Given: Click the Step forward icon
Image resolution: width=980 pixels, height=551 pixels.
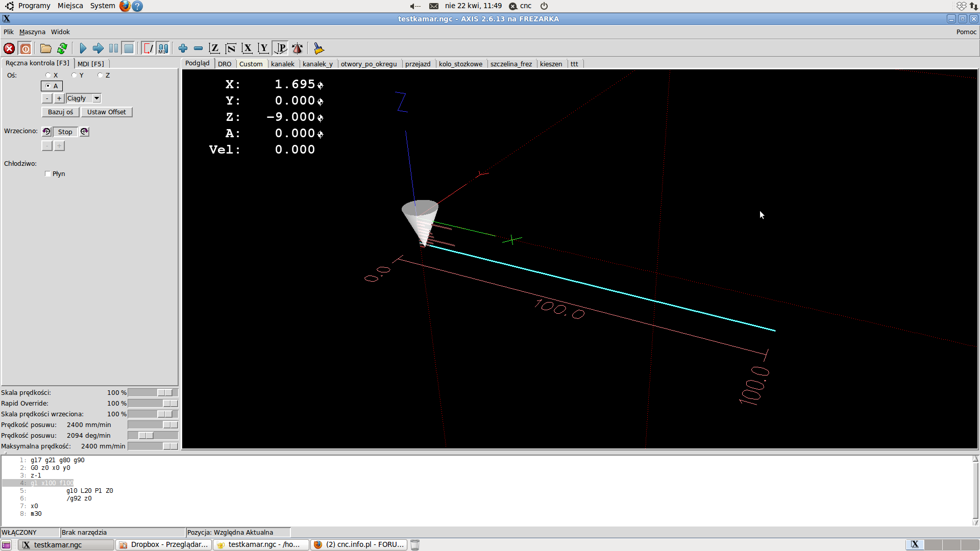Looking at the screenshot, I should coord(97,48).
